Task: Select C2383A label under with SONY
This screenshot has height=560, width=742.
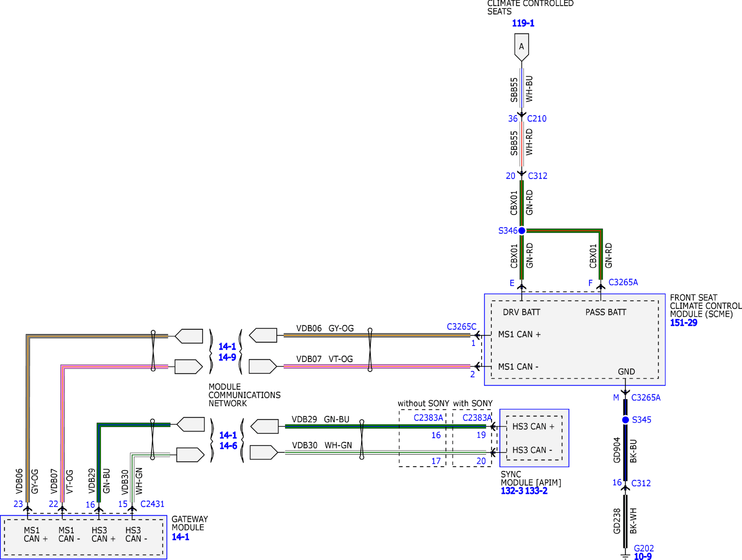Action: (477, 418)
